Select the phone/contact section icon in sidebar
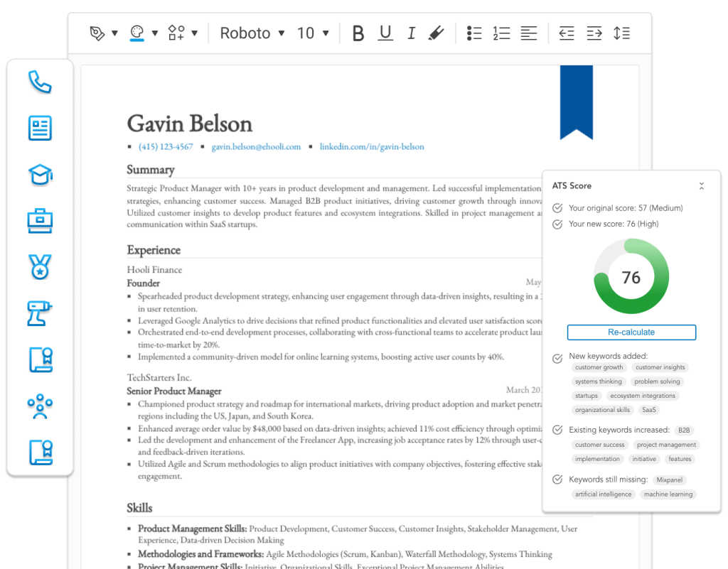 pyautogui.click(x=39, y=82)
